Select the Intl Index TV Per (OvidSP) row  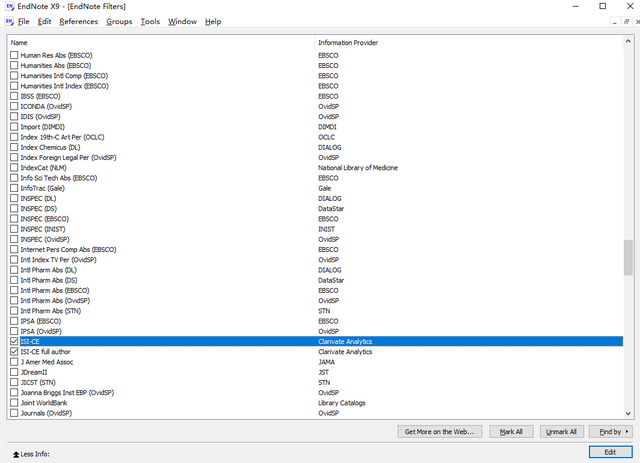point(316,260)
